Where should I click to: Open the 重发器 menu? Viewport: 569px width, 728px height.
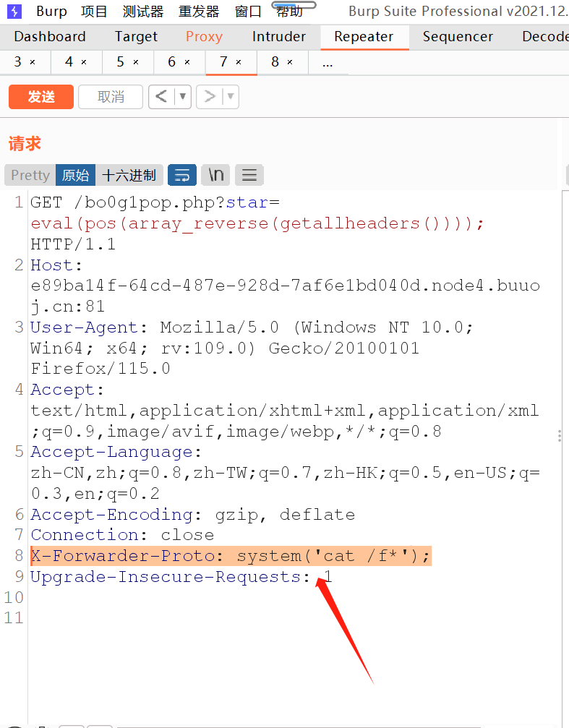pos(199,11)
